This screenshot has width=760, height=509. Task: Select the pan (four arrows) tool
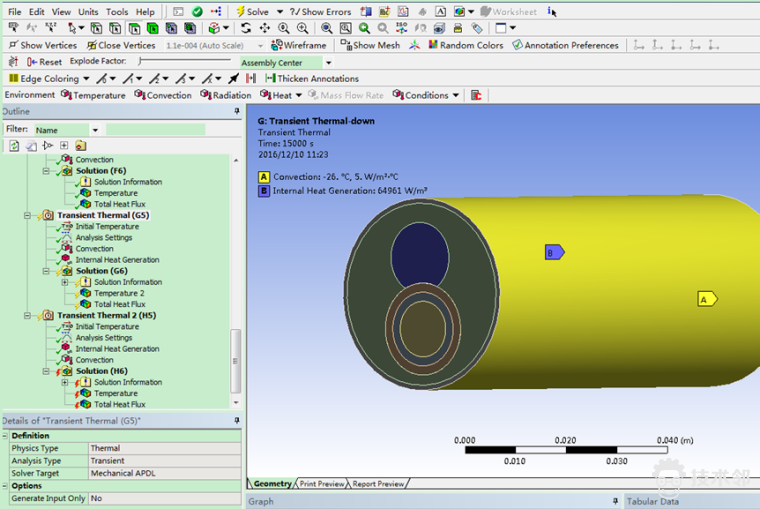[x=265, y=28]
